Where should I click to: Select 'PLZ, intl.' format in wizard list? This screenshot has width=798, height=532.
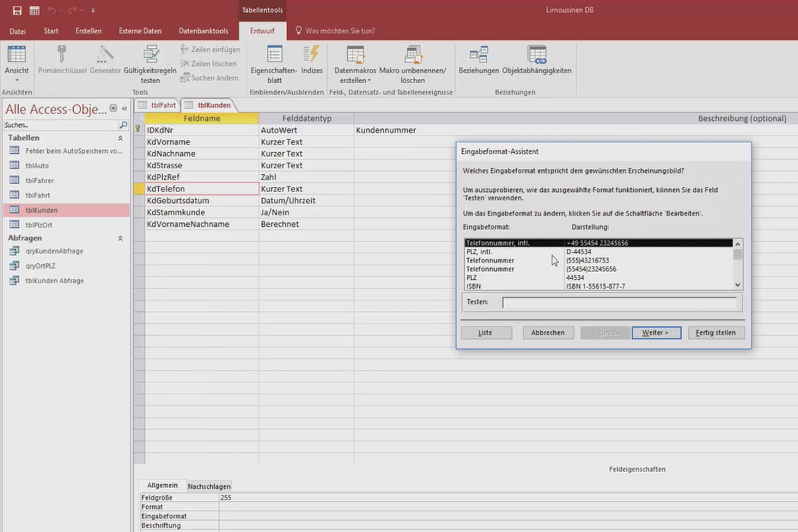[x=598, y=252]
